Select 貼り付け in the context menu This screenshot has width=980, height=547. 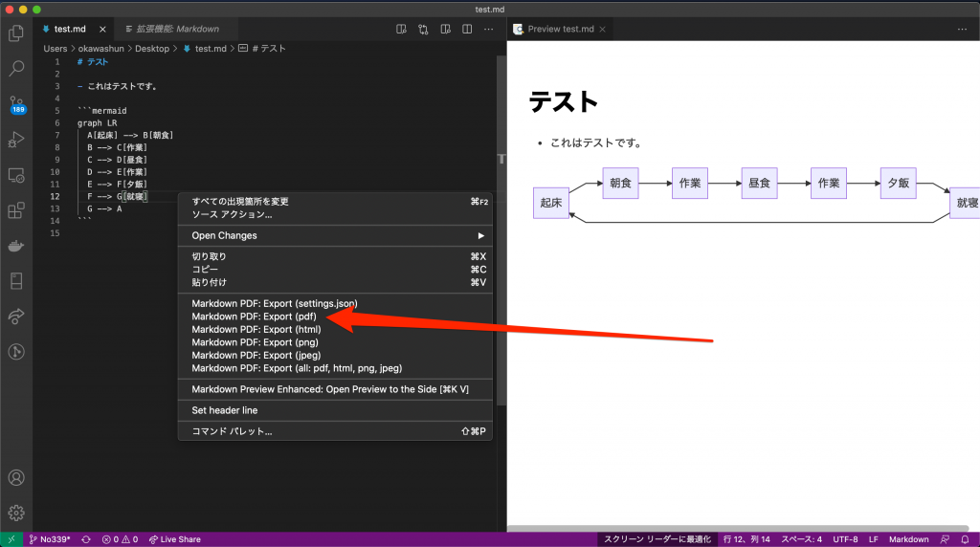point(335,282)
